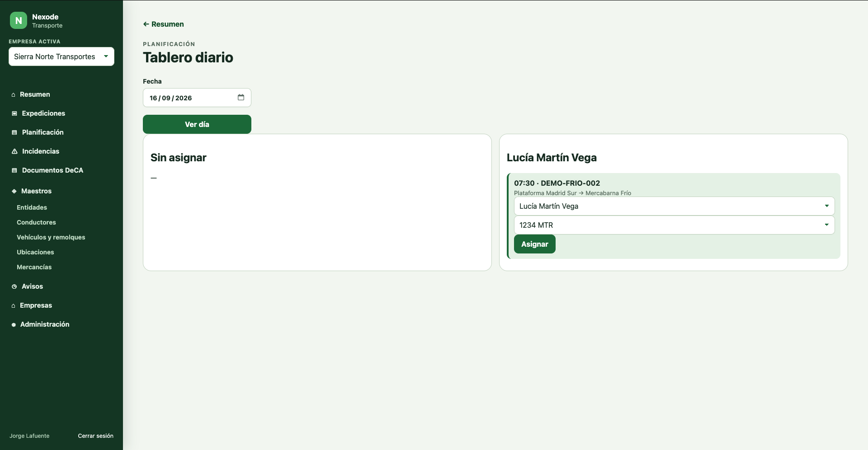Select the Maestros menu item
The height and width of the screenshot is (450, 868).
36,191
